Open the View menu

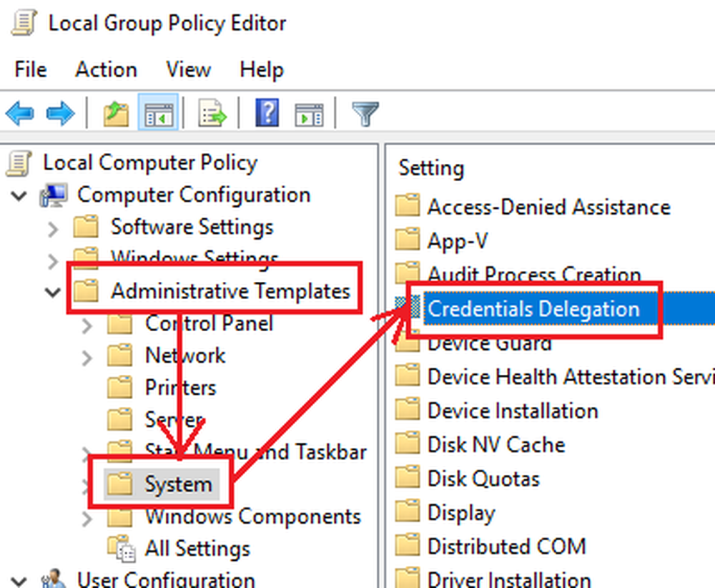point(188,69)
